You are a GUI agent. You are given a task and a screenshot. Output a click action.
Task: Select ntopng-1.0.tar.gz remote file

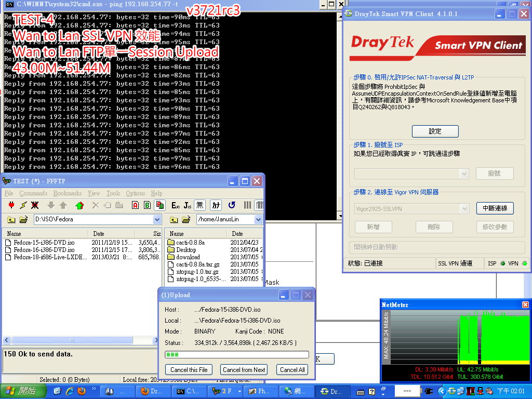[193, 272]
